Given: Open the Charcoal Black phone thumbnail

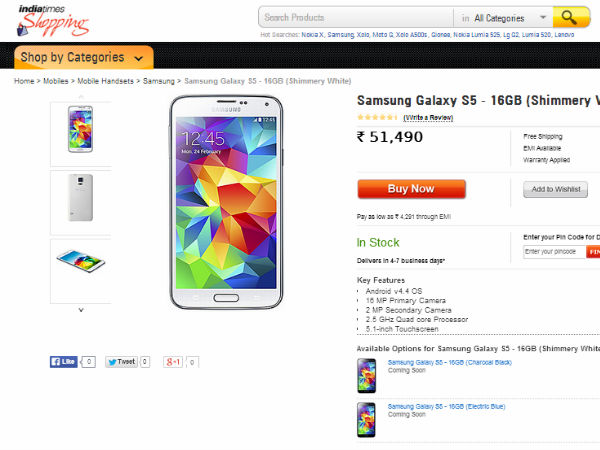Looking at the screenshot, I should [x=366, y=374].
